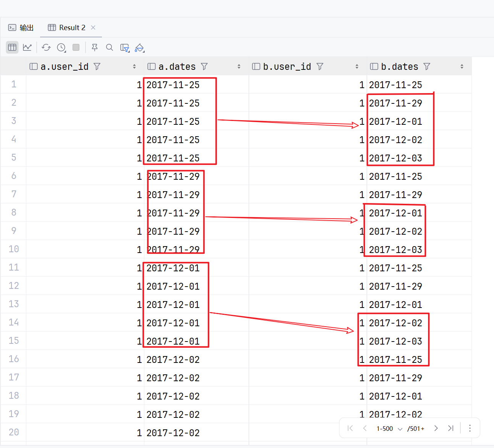Jump to the last results page
494x448 pixels.
(x=451, y=428)
